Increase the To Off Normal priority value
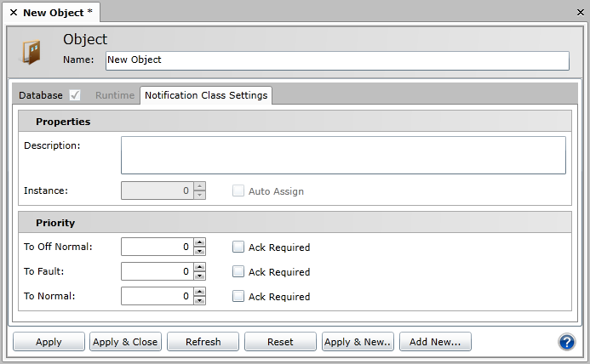 200,243
